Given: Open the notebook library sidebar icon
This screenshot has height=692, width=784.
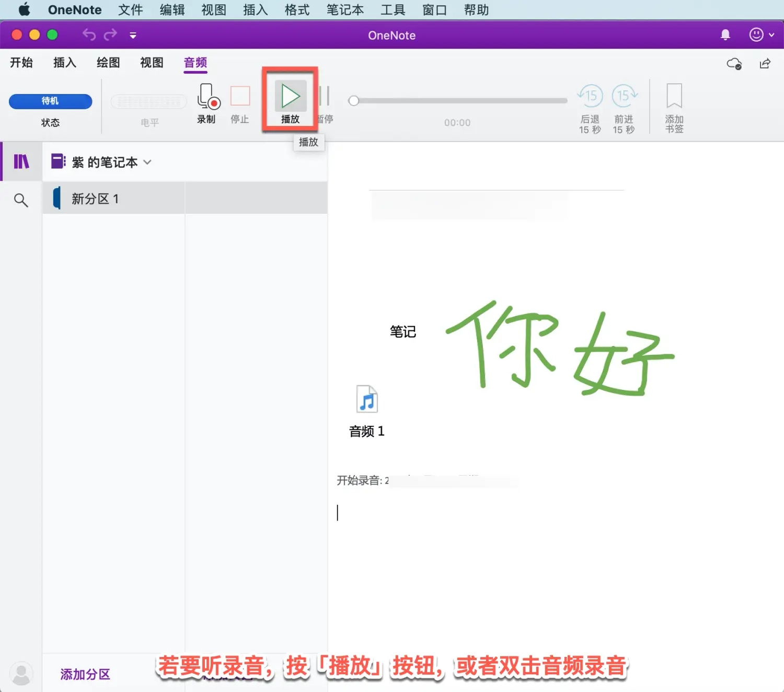Looking at the screenshot, I should point(21,162).
